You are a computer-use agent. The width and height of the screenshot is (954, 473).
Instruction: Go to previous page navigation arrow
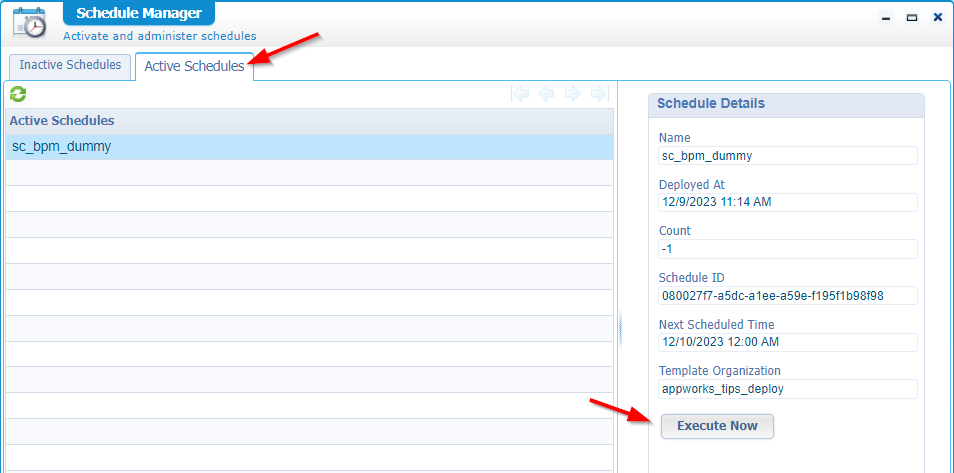pos(546,94)
